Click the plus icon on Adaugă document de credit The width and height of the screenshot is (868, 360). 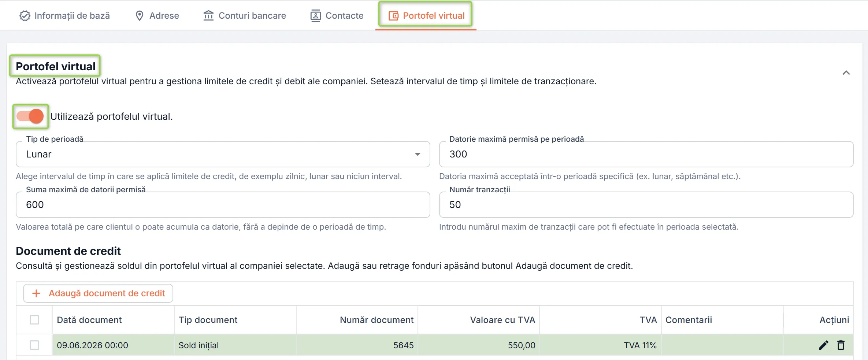(36, 293)
